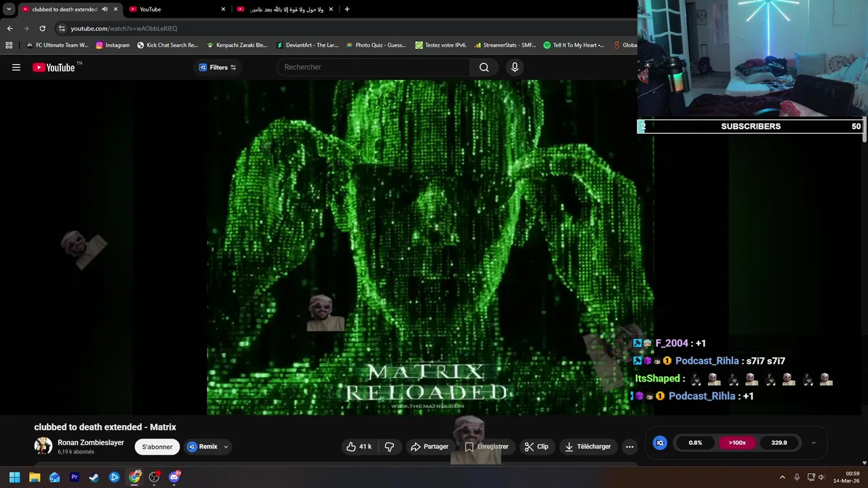The height and width of the screenshot is (488, 868).
Task: Click the Rechercher search field
Action: pos(373,67)
